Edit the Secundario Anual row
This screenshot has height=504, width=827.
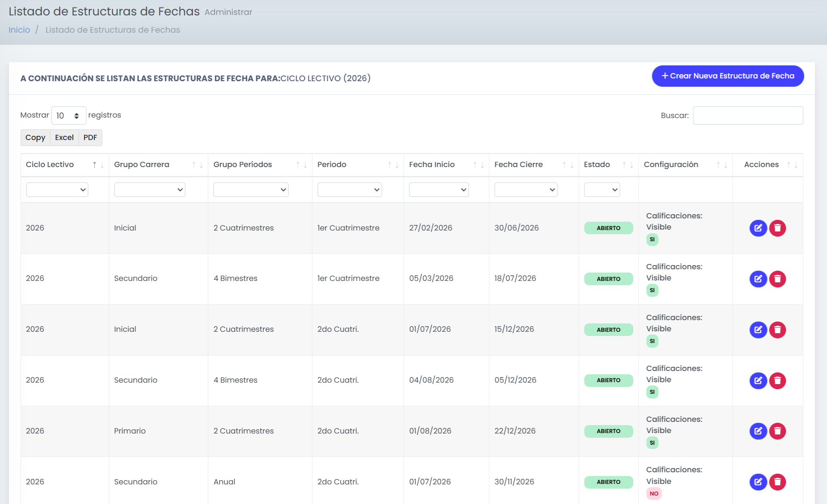(x=758, y=482)
